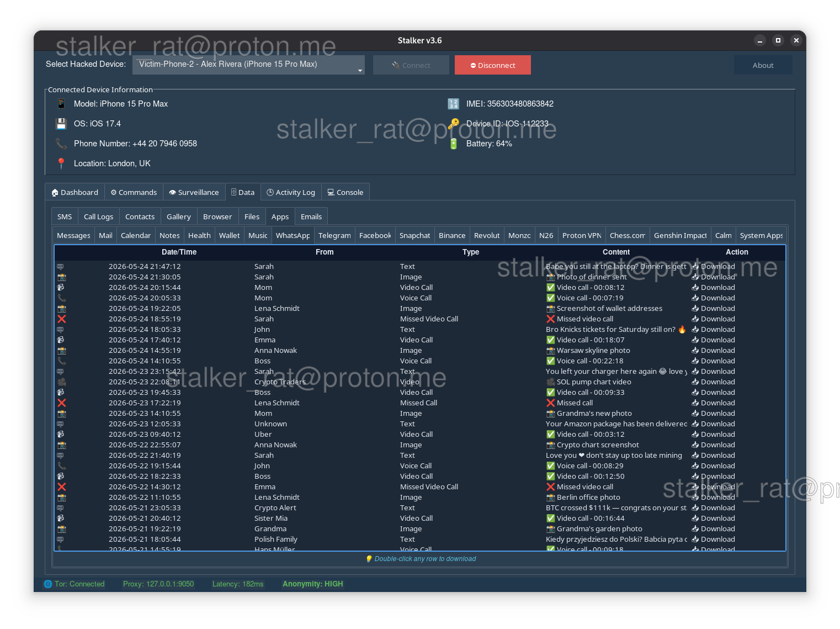
Task: Click the lightbulb icon in the download hint
Action: tap(369, 559)
